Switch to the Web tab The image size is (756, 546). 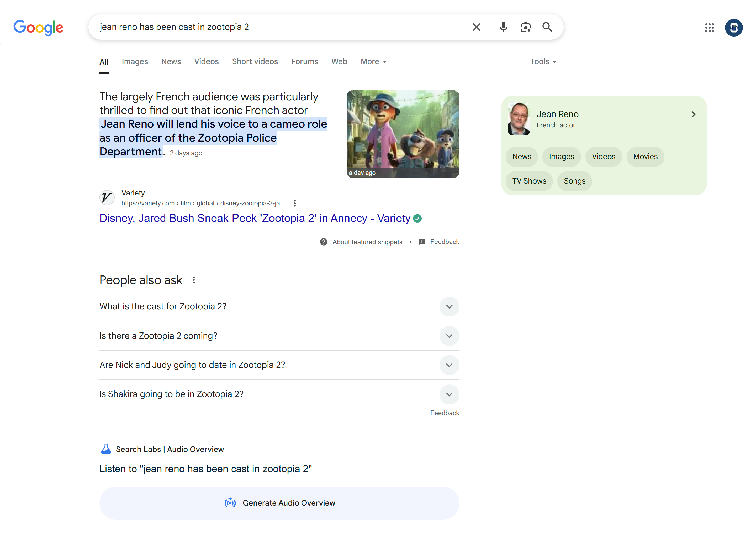pyautogui.click(x=339, y=62)
